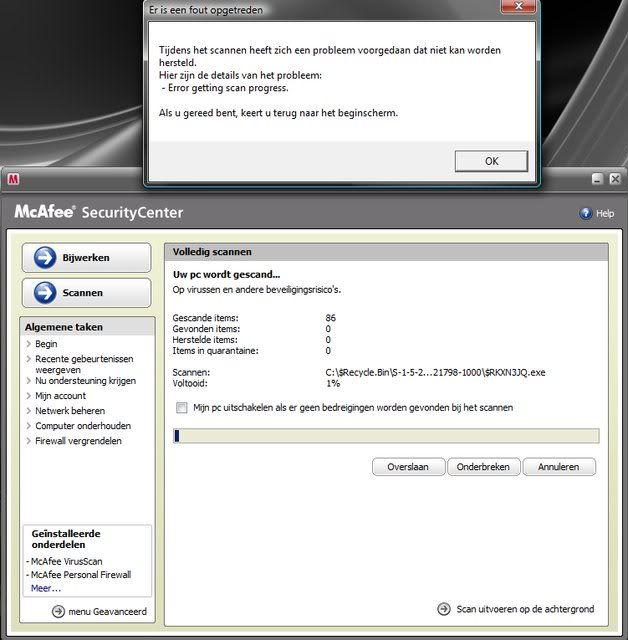Viewport: 628px width, 640px height.
Task: Open Mijn account
Action: (60, 396)
